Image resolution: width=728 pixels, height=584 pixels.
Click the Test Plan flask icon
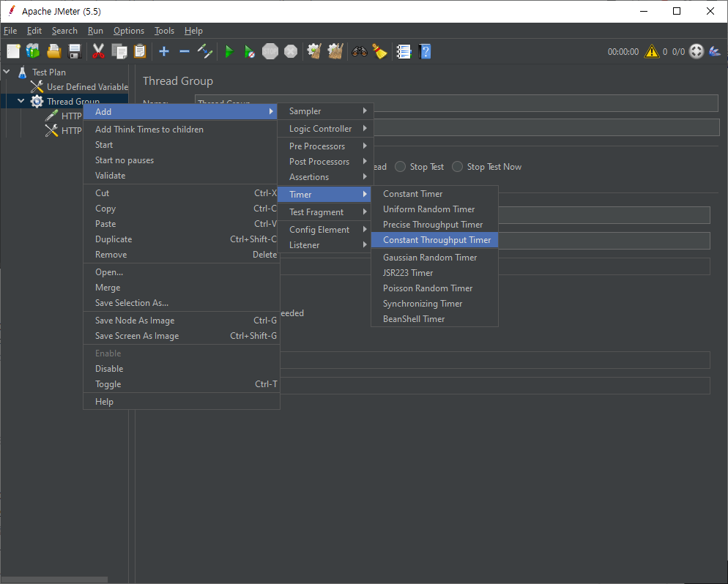[x=22, y=72]
